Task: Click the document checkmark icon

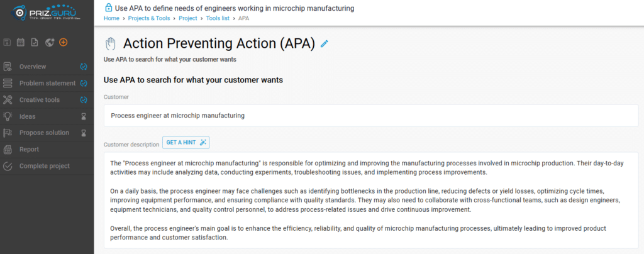Action: (x=35, y=42)
